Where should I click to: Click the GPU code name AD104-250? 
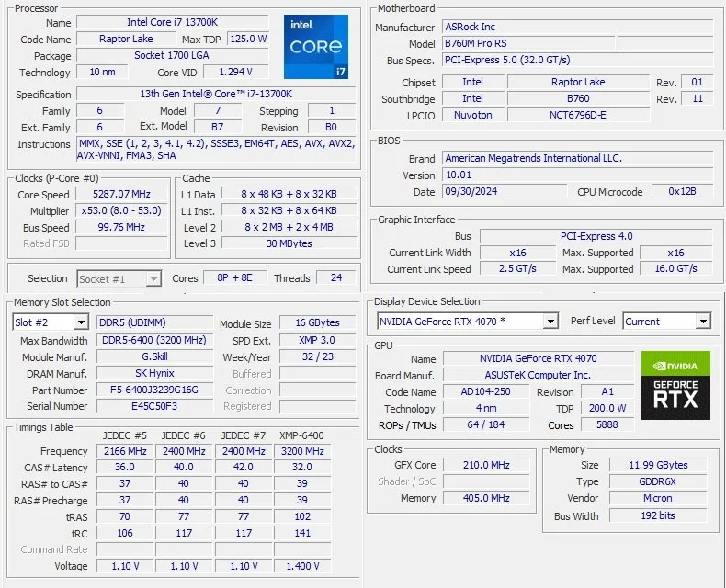click(x=486, y=391)
